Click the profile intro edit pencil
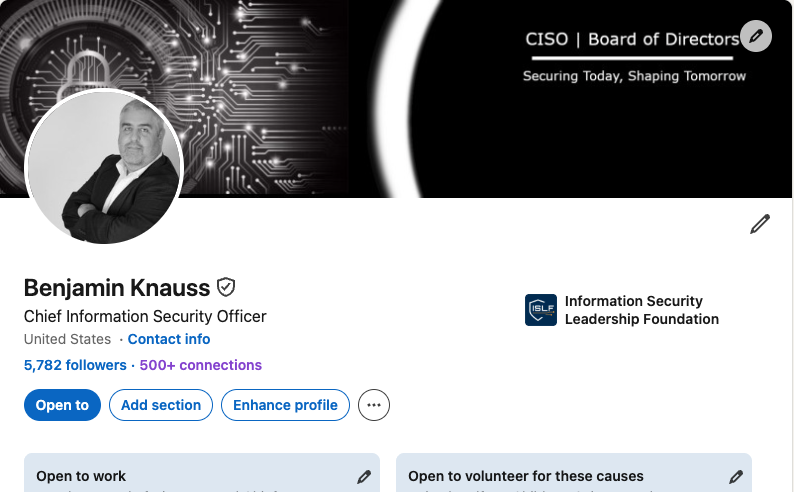Screen dimensions: 794x492 [x=760, y=224]
